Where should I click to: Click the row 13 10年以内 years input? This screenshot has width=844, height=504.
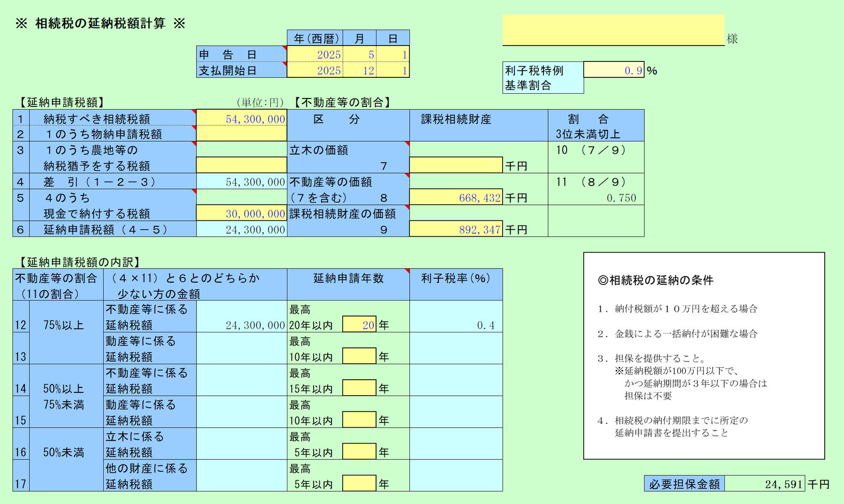[359, 356]
